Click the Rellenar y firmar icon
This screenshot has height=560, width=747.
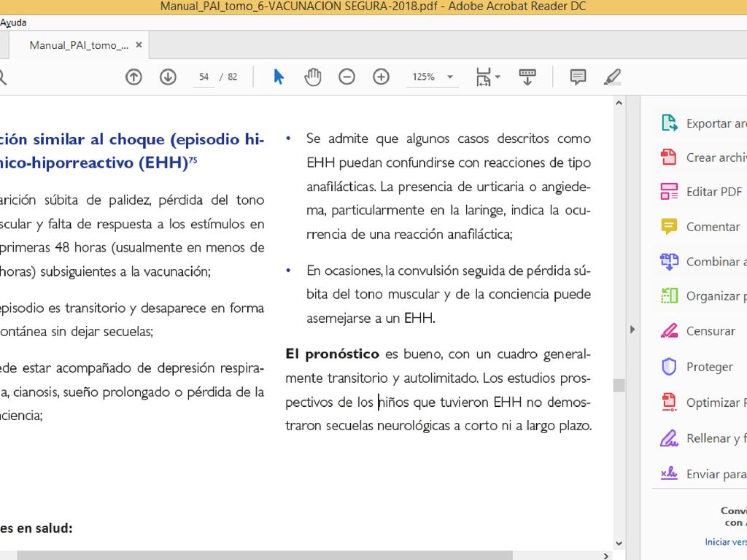[x=670, y=438]
